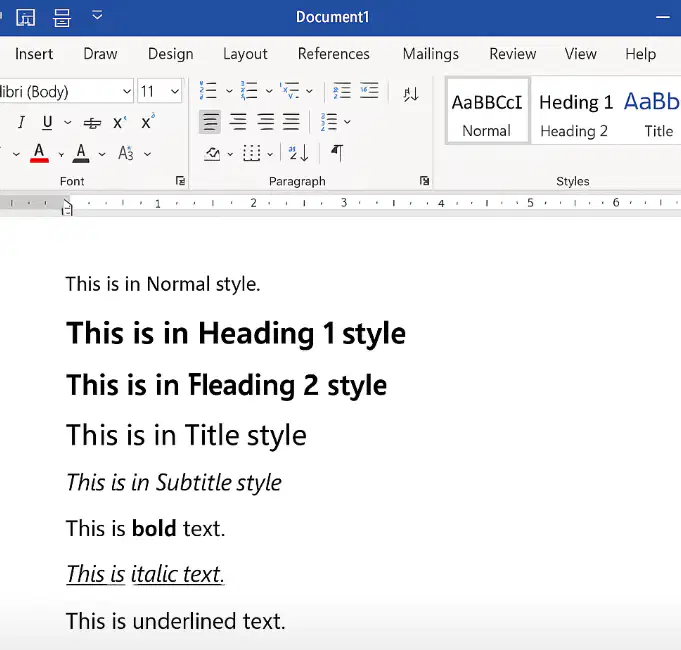
Task: Click the Decrease Indent icon
Action: coord(342,91)
